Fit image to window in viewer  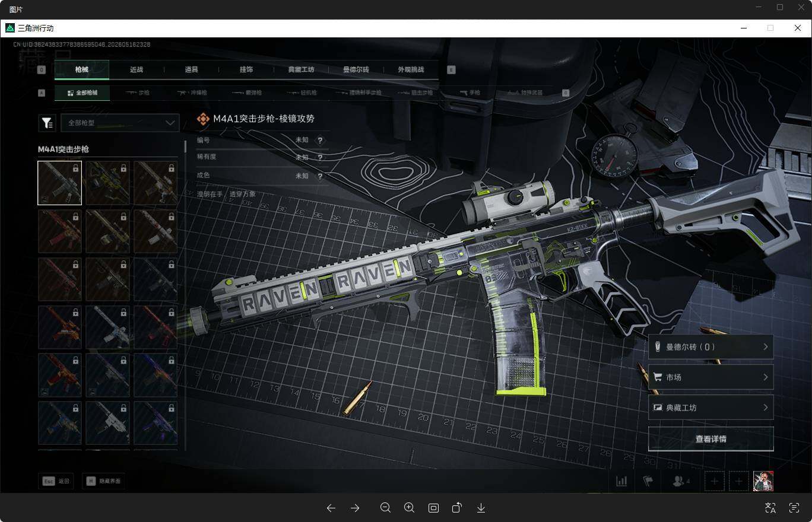click(433, 508)
